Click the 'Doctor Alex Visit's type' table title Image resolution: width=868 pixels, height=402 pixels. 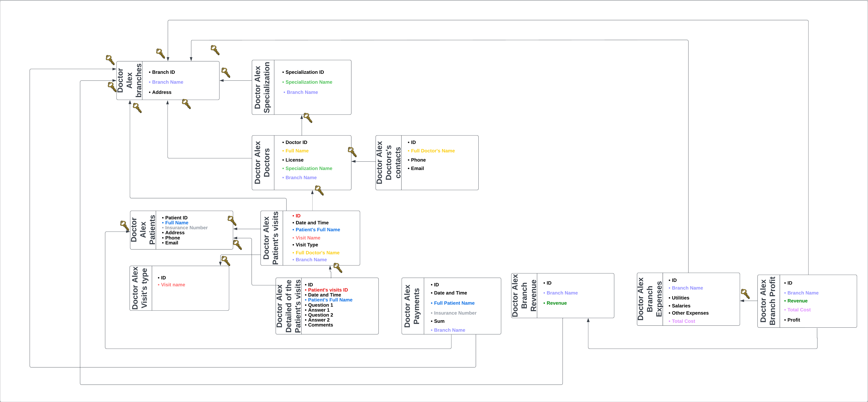(x=140, y=288)
